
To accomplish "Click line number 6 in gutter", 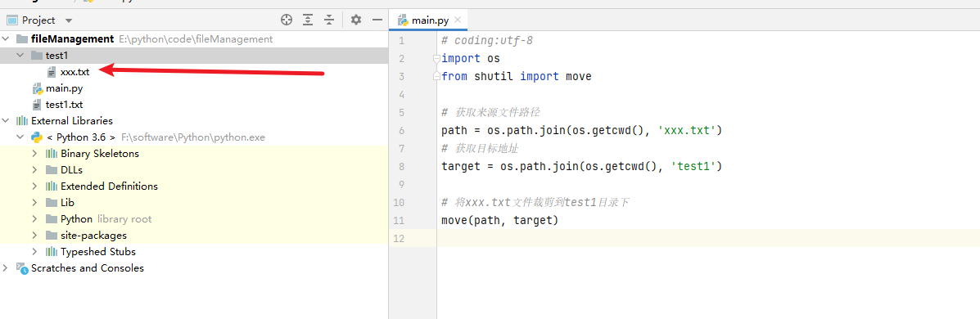I will tap(401, 131).
